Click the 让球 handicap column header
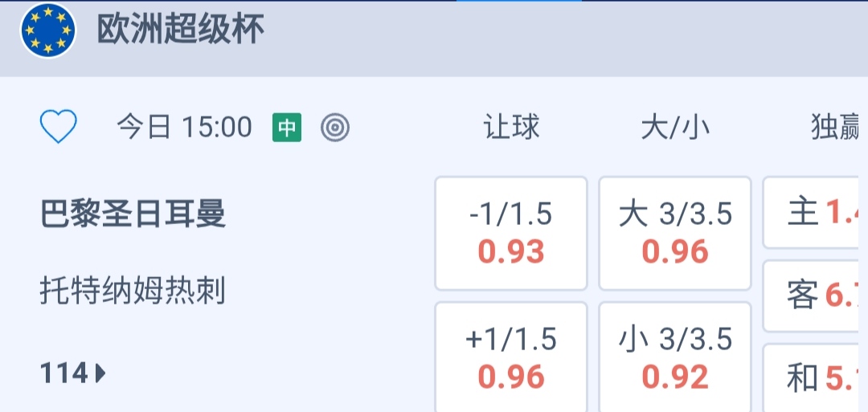 511,128
